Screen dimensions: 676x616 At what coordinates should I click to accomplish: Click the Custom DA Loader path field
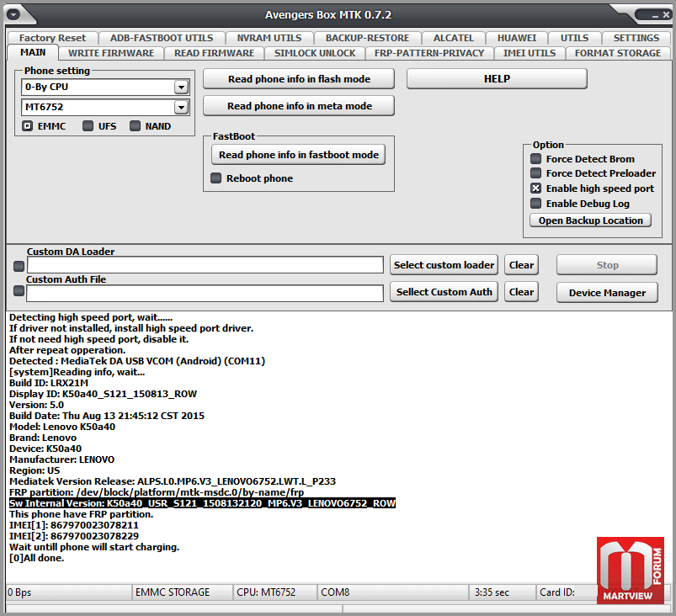(205, 265)
